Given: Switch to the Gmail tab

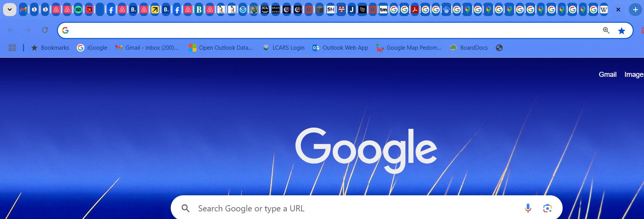Looking at the screenshot, I should click(x=23, y=10).
